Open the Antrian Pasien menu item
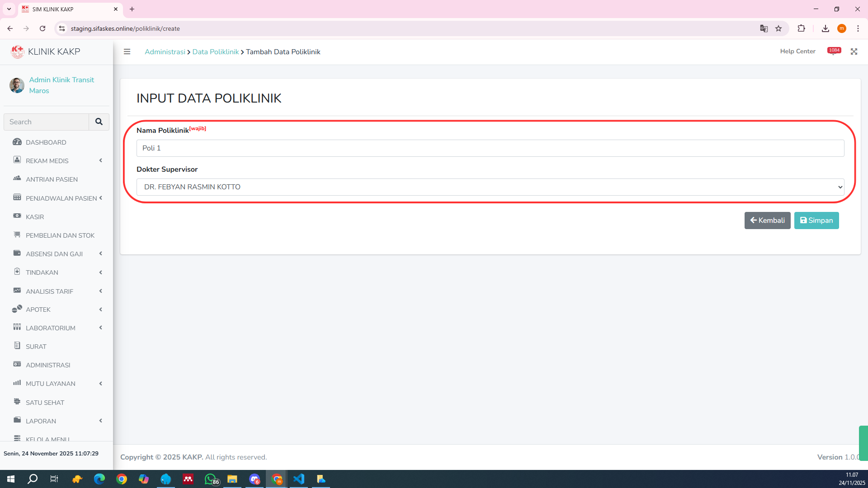Viewport: 868px width, 488px height. pyautogui.click(x=52, y=179)
